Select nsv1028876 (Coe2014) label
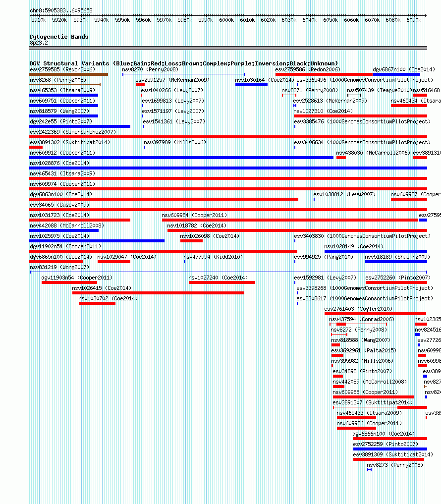This screenshot has width=441, height=504. [x=59, y=163]
